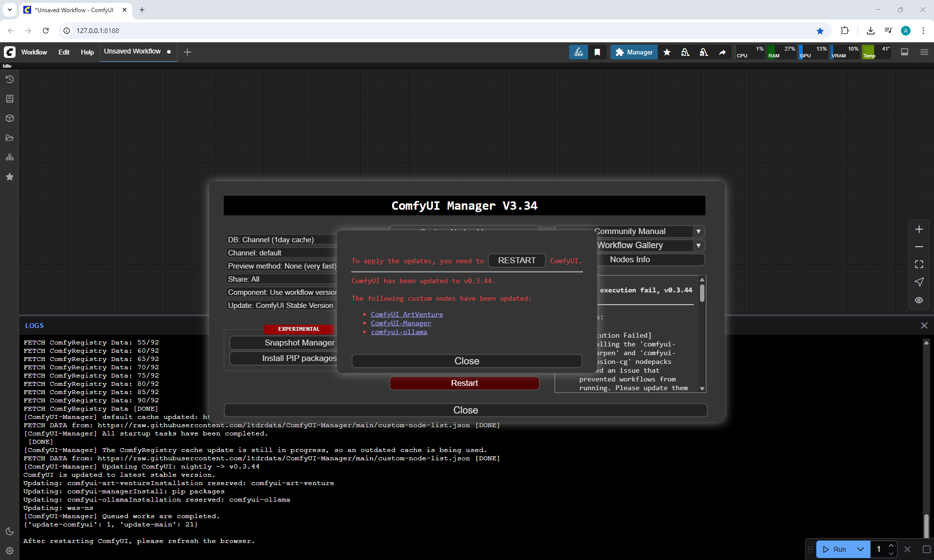Toggle bottom panel icon in top bar
The image size is (934, 560).
[904, 52]
